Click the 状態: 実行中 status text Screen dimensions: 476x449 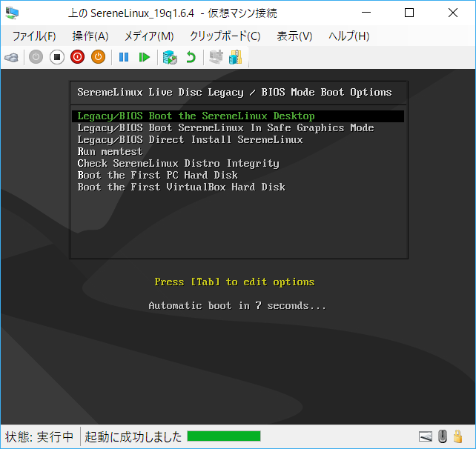[x=39, y=437]
